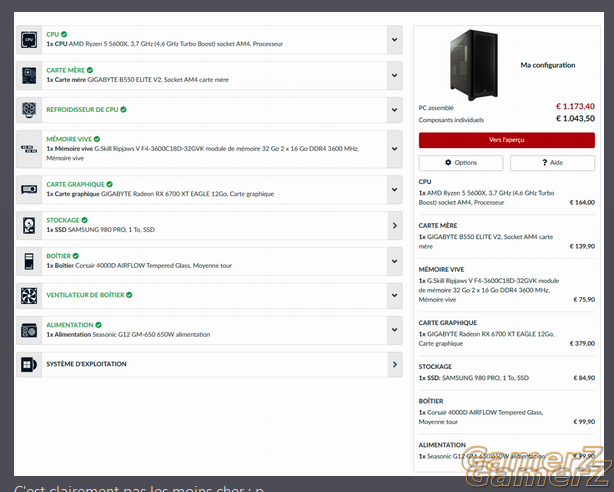614x492 pixels.
Task: Select the GIGABYTE B550 ELITE V2 row text
Action: (x=137, y=80)
